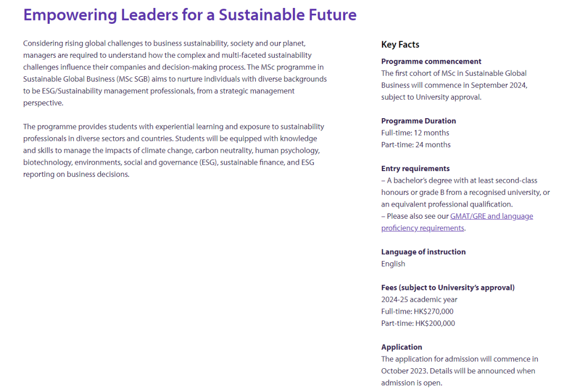This screenshot has height=392, width=572.
Task: Click the text about applications commencing in October 2023
Action: pyautogui.click(x=459, y=371)
